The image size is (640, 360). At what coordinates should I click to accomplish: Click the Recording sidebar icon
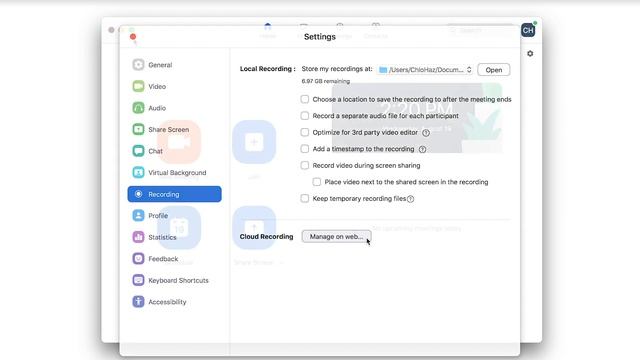[138, 194]
